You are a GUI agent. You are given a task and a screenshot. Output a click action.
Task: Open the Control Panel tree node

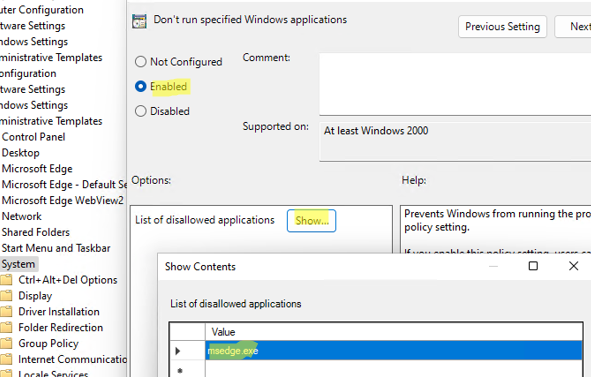pos(33,137)
